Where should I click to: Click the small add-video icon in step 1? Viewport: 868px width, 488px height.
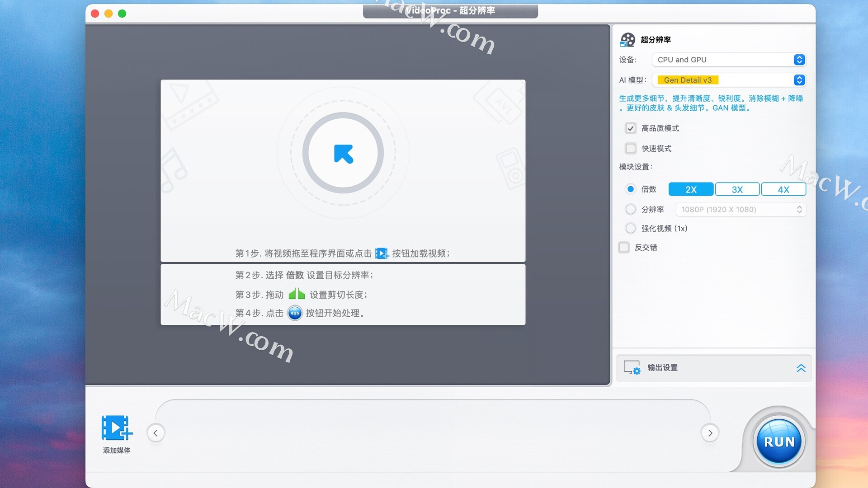382,253
